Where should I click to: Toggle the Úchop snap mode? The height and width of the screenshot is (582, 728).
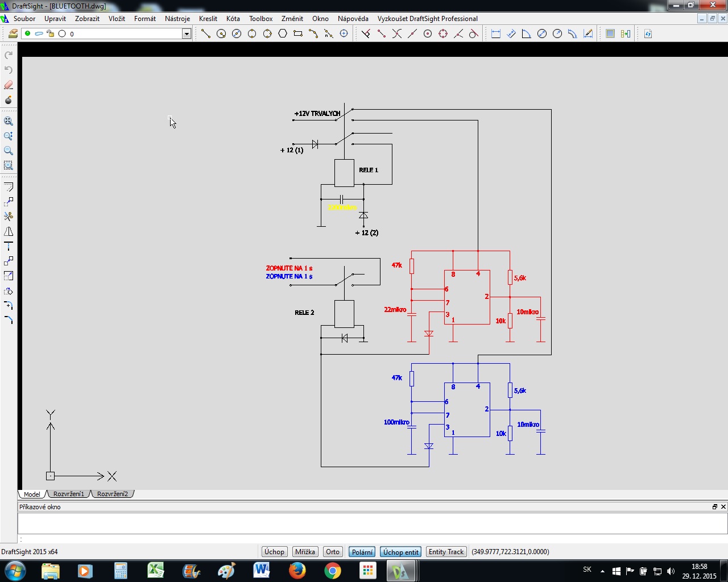pos(274,552)
